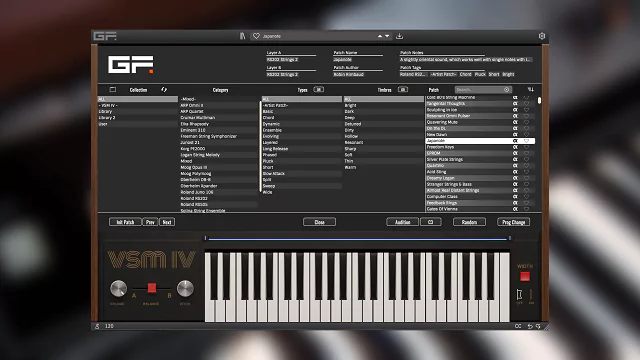Click the Init Patch button

coord(125,222)
